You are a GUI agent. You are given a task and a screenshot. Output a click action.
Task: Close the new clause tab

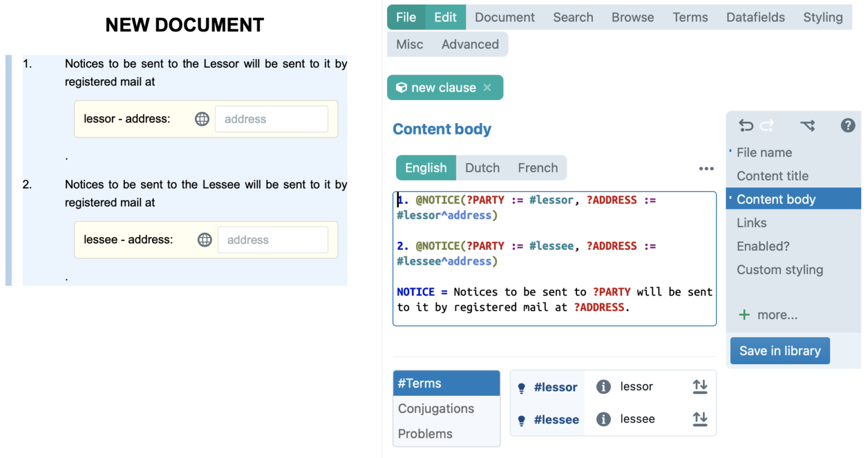coord(487,88)
